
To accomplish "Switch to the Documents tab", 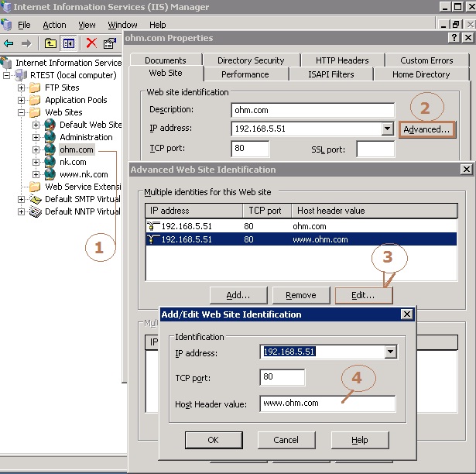I will click(x=166, y=60).
